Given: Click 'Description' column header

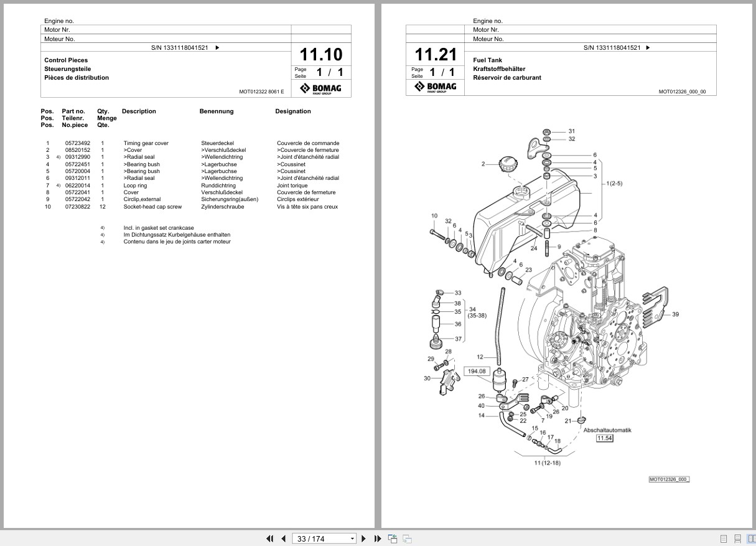Looking at the screenshot, I should [x=139, y=111].
